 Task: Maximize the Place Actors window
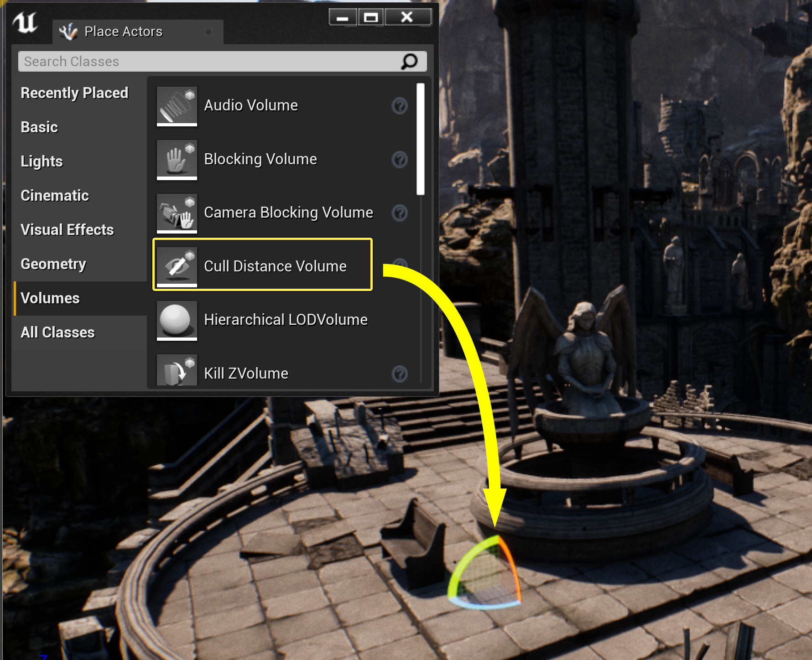click(371, 18)
